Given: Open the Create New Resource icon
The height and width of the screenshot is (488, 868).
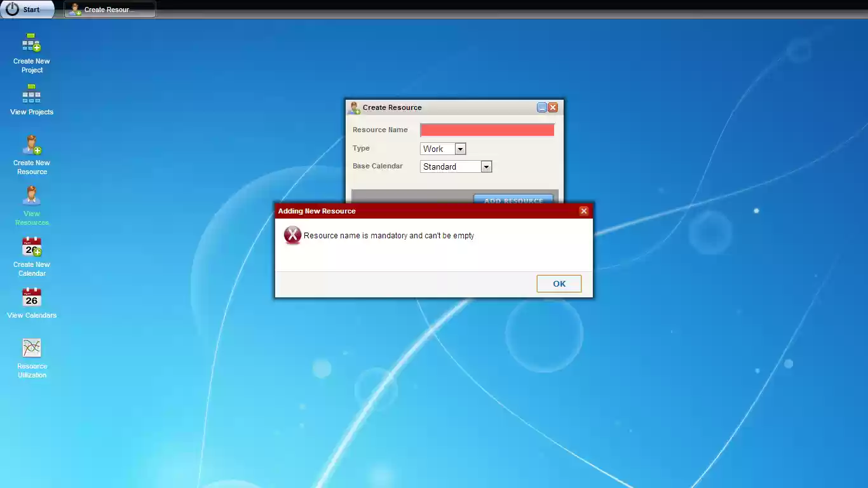Looking at the screenshot, I should click(x=31, y=145).
